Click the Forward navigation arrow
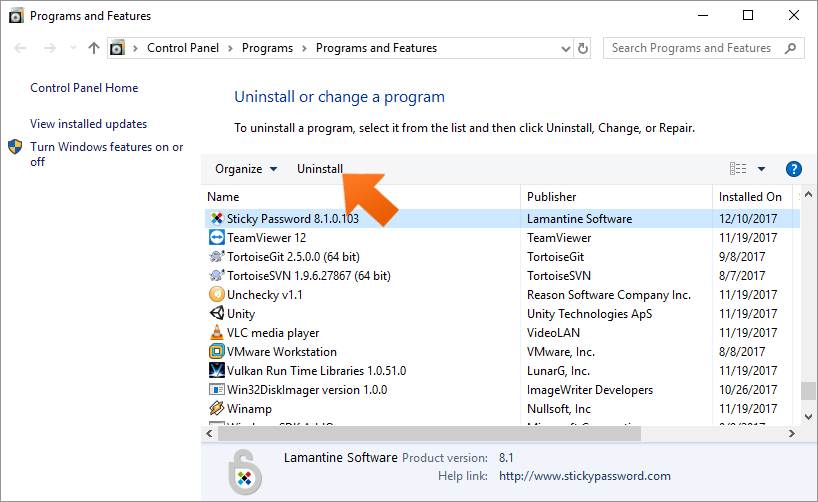 coord(50,49)
